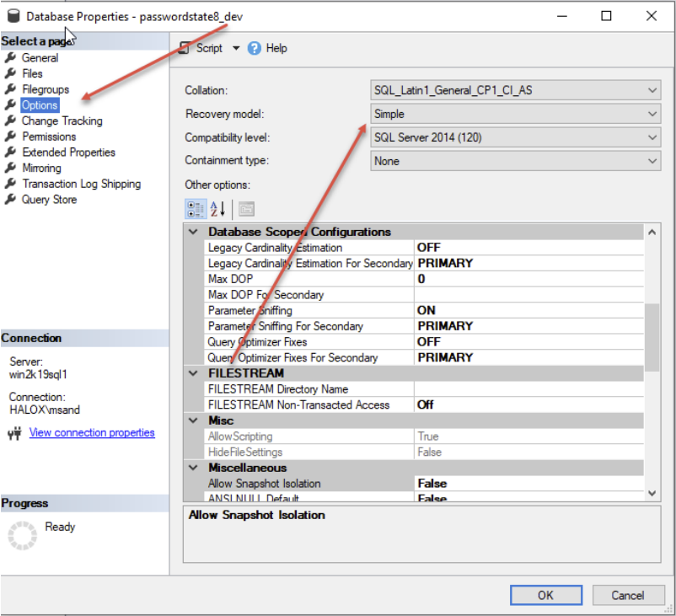Click the Cancel button
676x616 pixels.
(628, 595)
